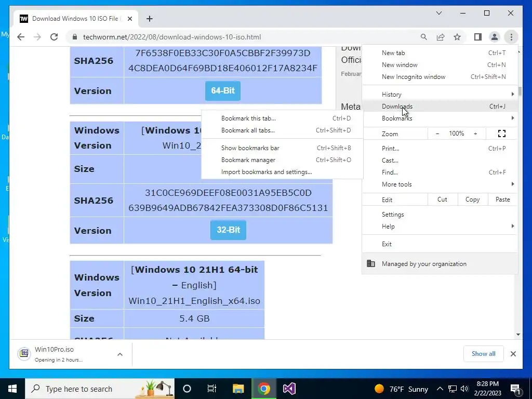This screenshot has width=532, height=399.
Task: Click Print in Chrome menu
Action: pos(440,148)
